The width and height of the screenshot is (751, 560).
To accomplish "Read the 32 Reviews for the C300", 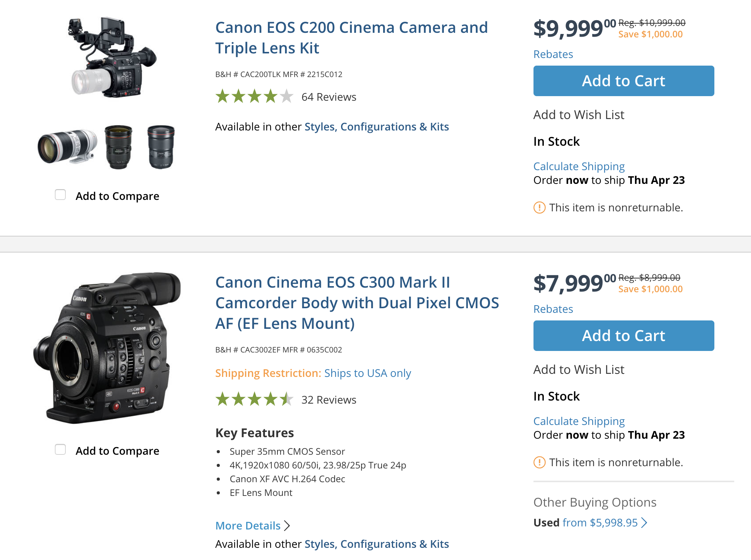I will click(328, 400).
